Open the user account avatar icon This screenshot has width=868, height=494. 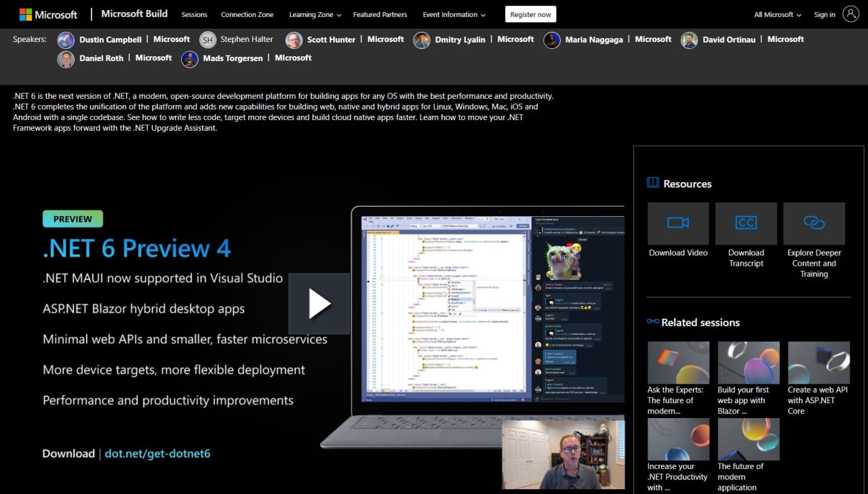tap(850, 14)
